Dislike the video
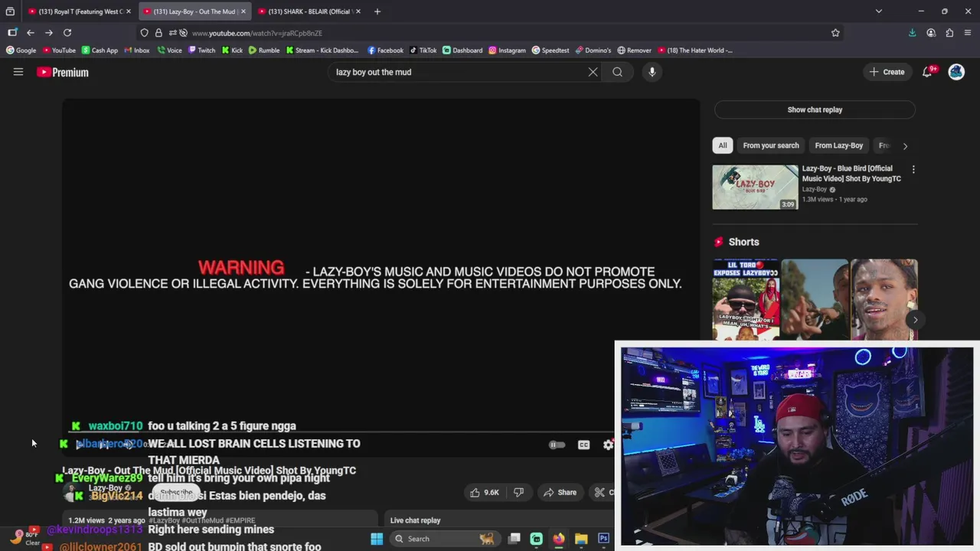 [518, 493]
